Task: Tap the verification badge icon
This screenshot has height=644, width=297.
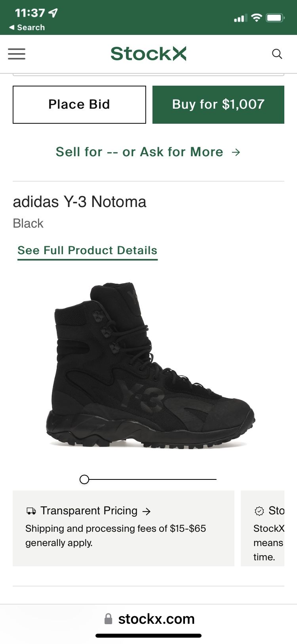Action: pyautogui.click(x=259, y=511)
